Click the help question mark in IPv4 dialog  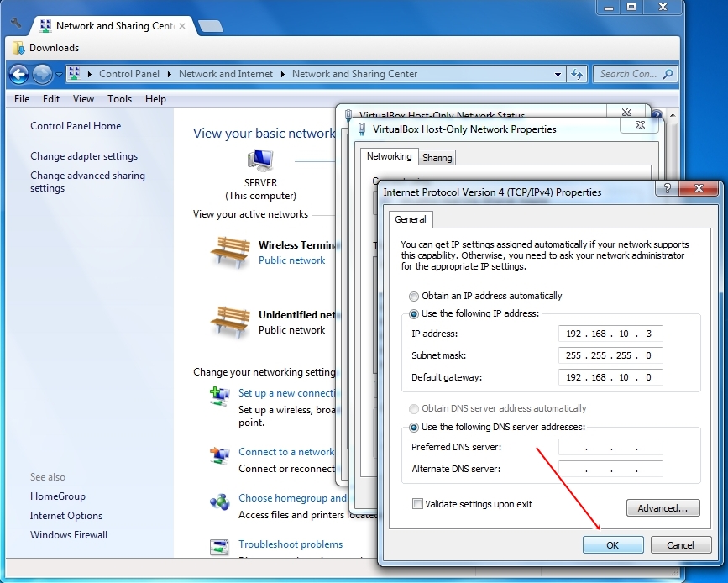click(668, 188)
